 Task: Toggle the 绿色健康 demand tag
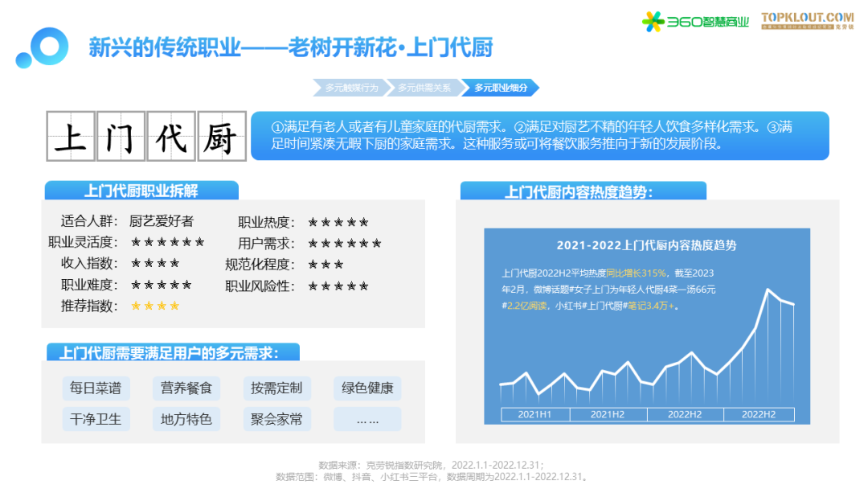[367, 388]
